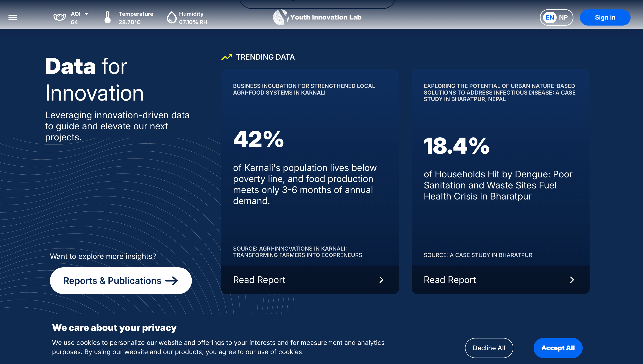Image resolution: width=643 pixels, height=364 pixels.
Task: Click 'Exploring the Potential of Urban Nature-Based Solutions' title
Action: 499,92
